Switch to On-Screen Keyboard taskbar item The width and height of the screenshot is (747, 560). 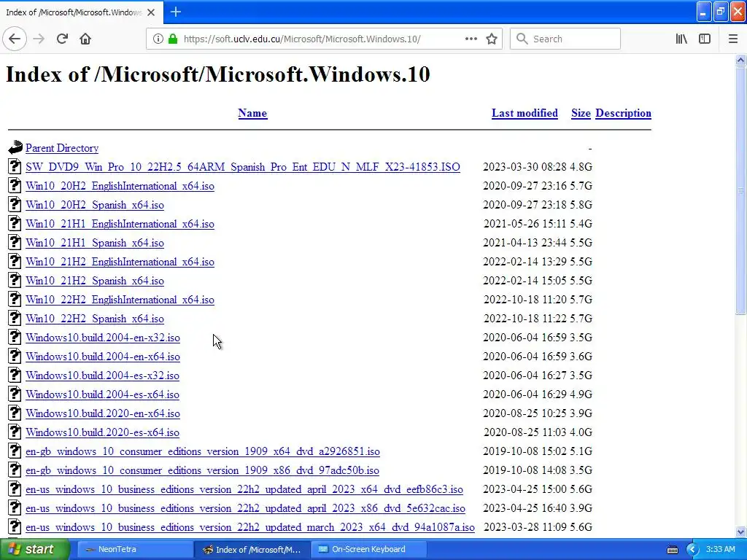368,550
